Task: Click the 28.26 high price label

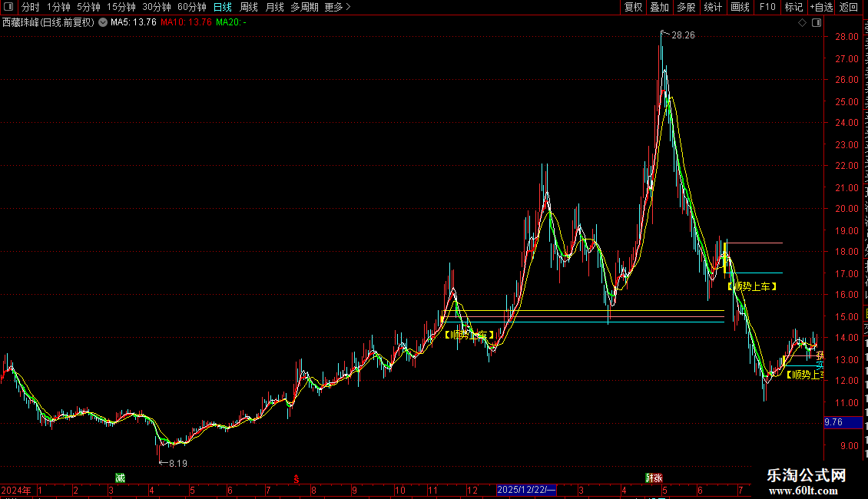Action: pyautogui.click(x=683, y=35)
